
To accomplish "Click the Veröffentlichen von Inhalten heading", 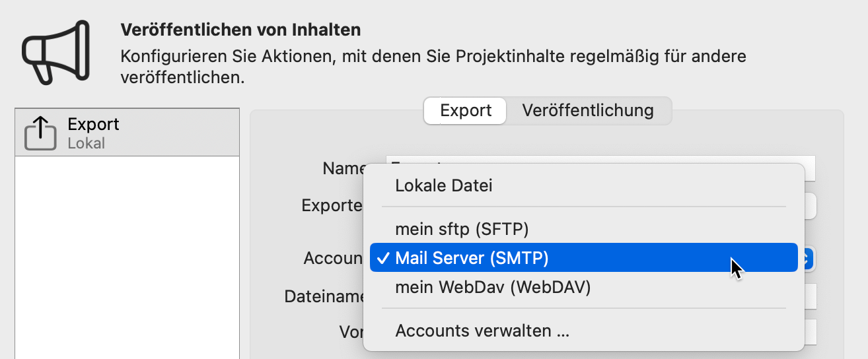I will [240, 30].
